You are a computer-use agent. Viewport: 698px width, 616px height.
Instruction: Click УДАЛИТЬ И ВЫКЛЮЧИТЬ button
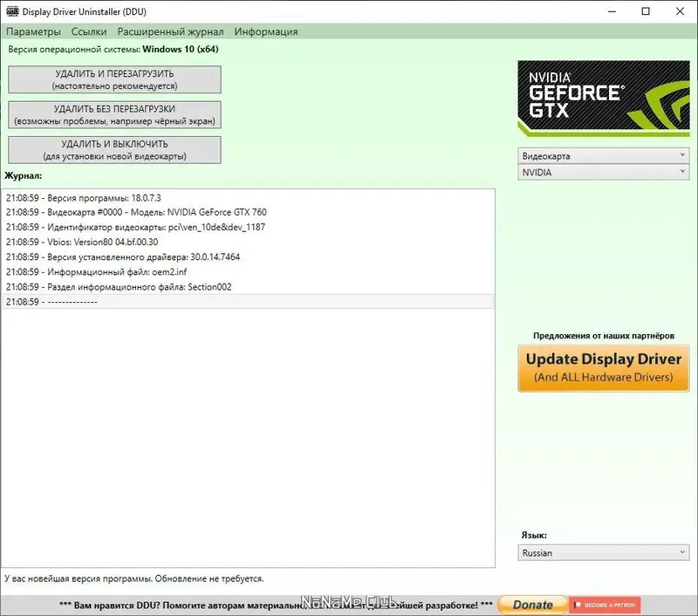click(113, 149)
